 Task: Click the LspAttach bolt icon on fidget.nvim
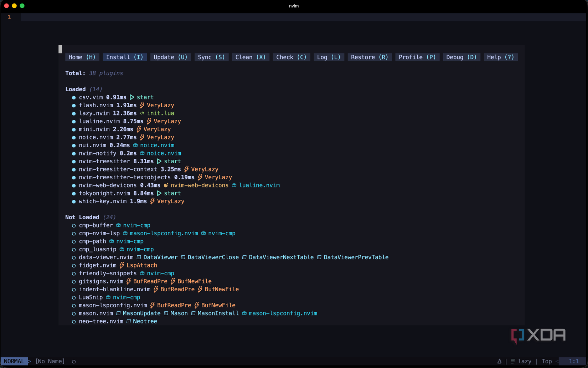coord(122,265)
